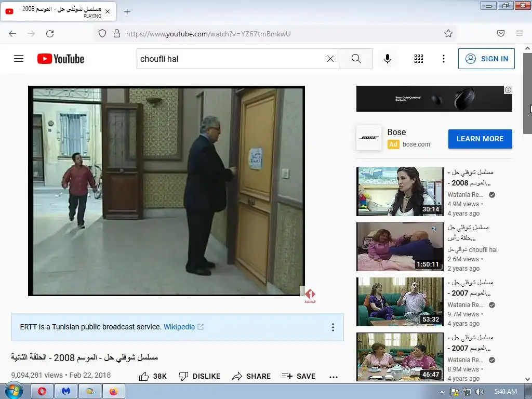Go to YouTube home via logo
Screen dimensions: 532x399
click(61, 59)
